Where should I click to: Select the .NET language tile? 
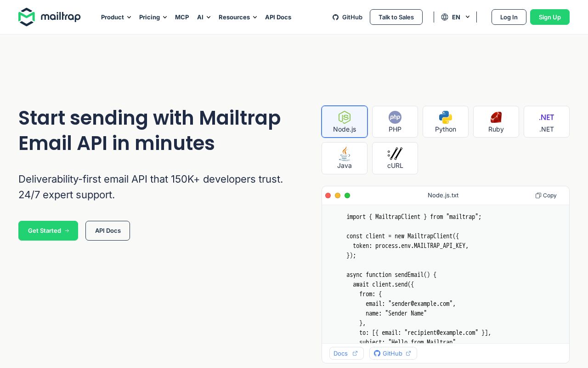(x=547, y=122)
